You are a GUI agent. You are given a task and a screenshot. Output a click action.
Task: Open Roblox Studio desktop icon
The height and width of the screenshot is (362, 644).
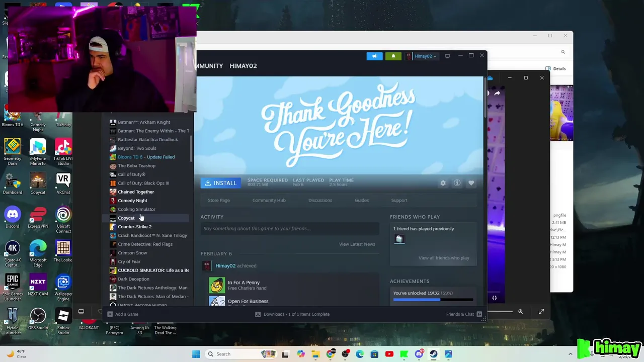(x=63, y=321)
